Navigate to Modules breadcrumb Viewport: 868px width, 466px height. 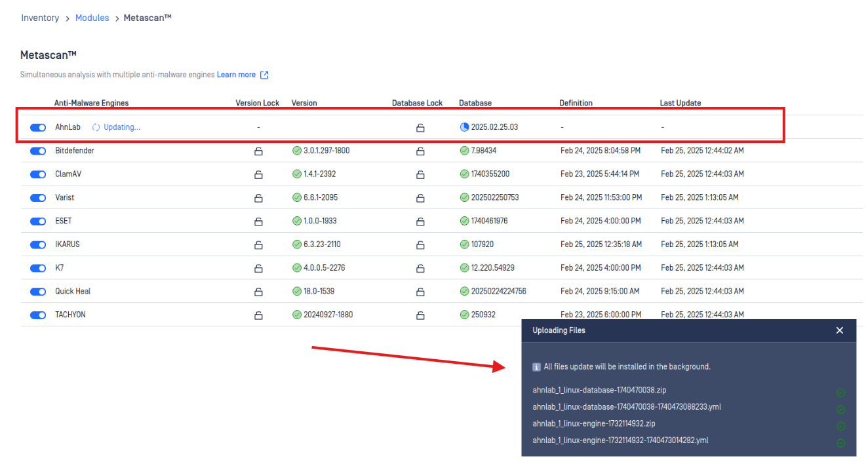tap(92, 18)
